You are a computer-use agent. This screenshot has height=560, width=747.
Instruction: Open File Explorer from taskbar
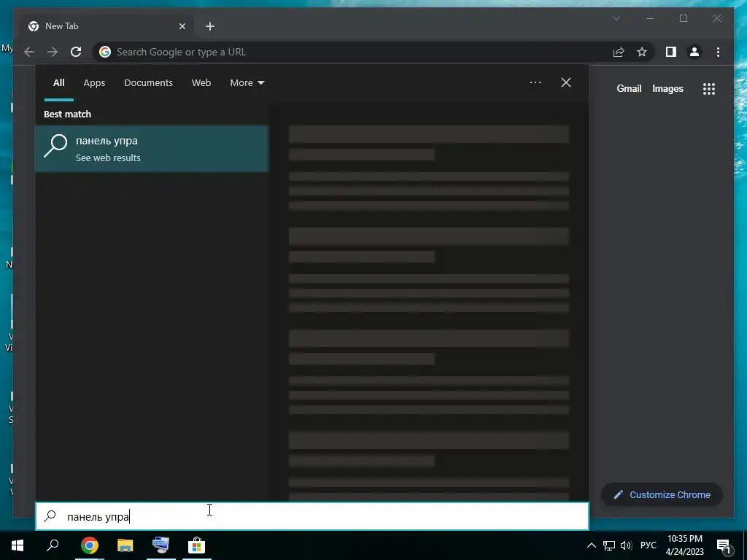(125, 545)
